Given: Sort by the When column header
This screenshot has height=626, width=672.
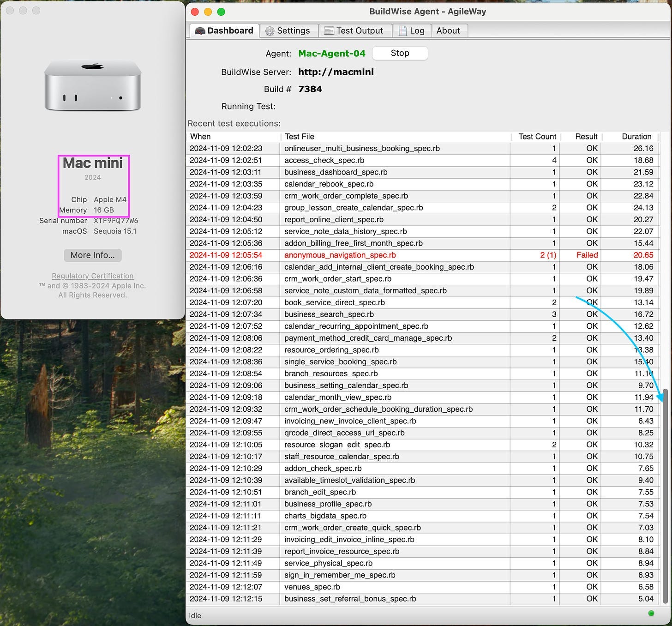Looking at the screenshot, I should pyautogui.click(x=233, y=137).
